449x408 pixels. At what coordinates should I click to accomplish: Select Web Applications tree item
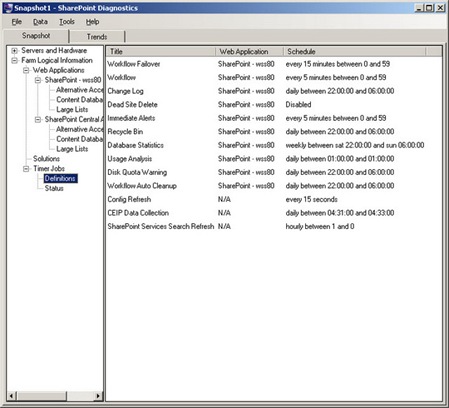(58, 70)
